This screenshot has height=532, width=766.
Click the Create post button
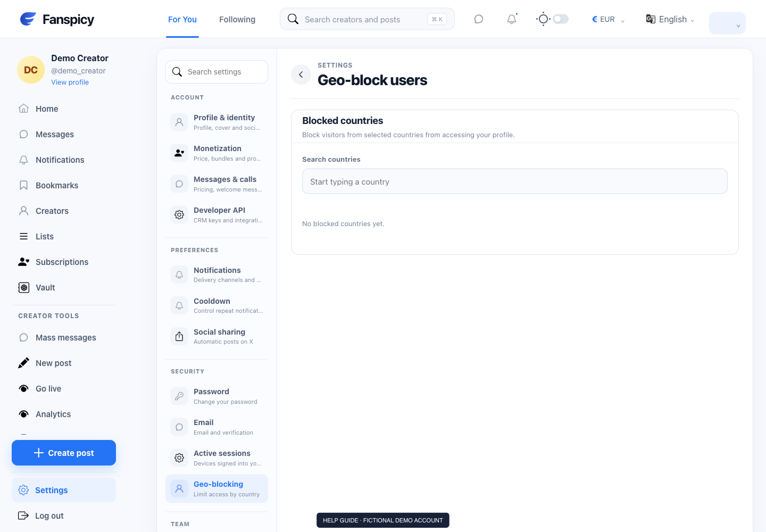point(64,453)
